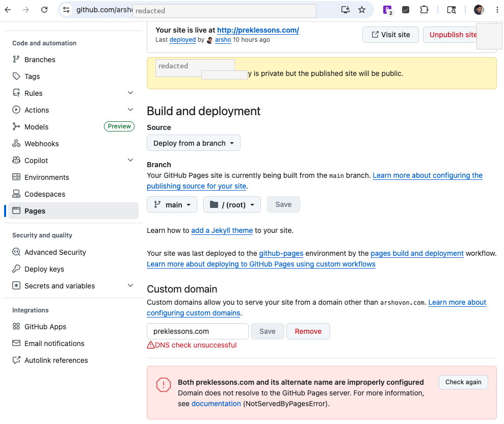Expand the Actions section chevron
This screenshot has width=504, height=424.
pyautogui.click(x=130, y=110)
